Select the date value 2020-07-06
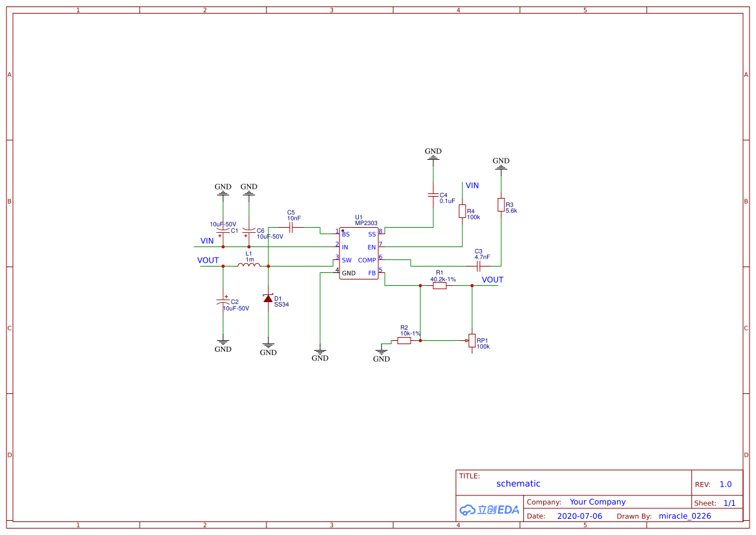756x535 pixels. pos(579,516)
